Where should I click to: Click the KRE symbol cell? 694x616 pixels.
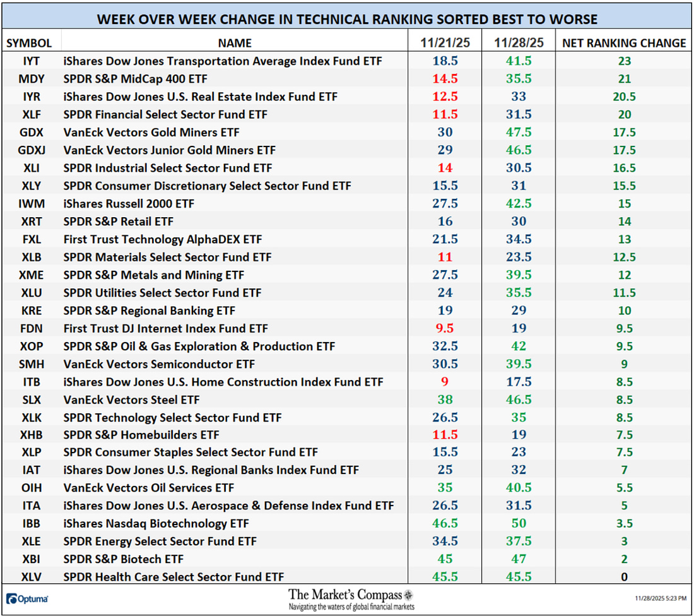[x=32, y=311]
